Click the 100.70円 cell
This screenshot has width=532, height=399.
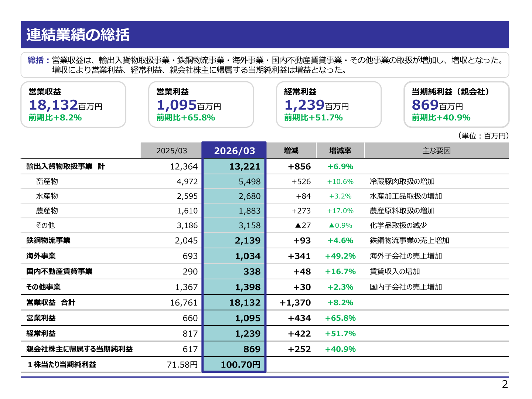pos(241,365)
